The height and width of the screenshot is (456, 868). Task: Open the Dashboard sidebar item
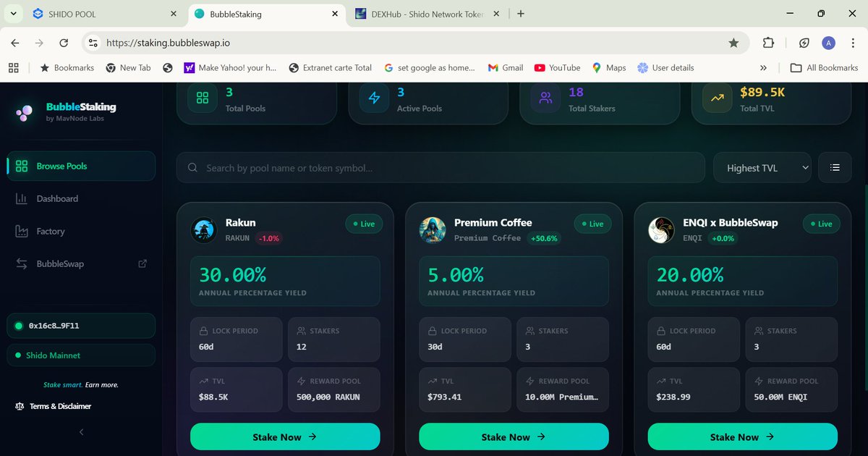(81, 198)
